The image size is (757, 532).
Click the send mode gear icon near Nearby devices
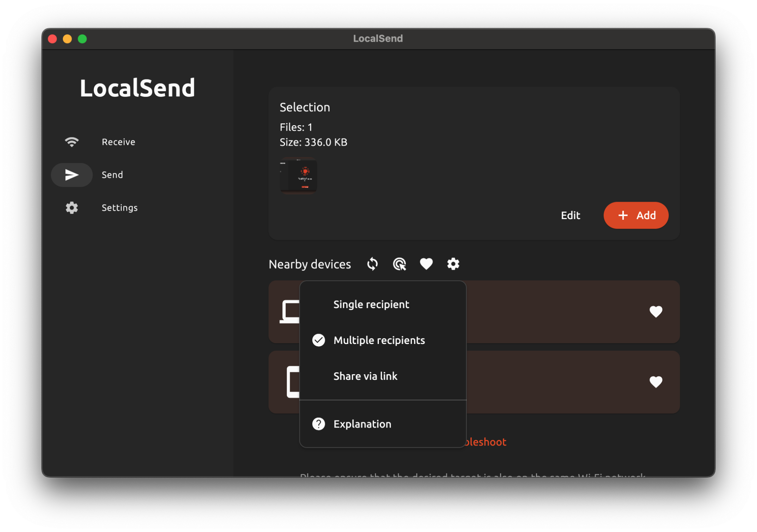[x=453, y=264]
